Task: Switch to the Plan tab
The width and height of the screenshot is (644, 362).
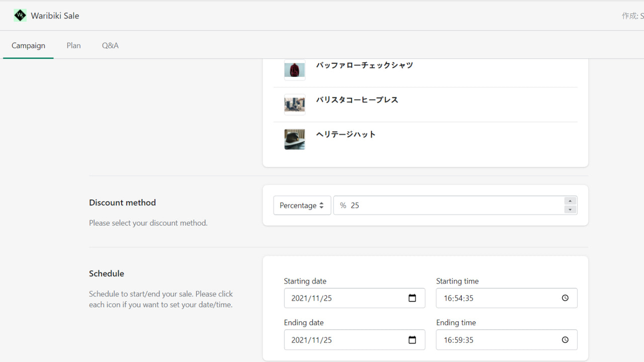Action: point(73,45)
